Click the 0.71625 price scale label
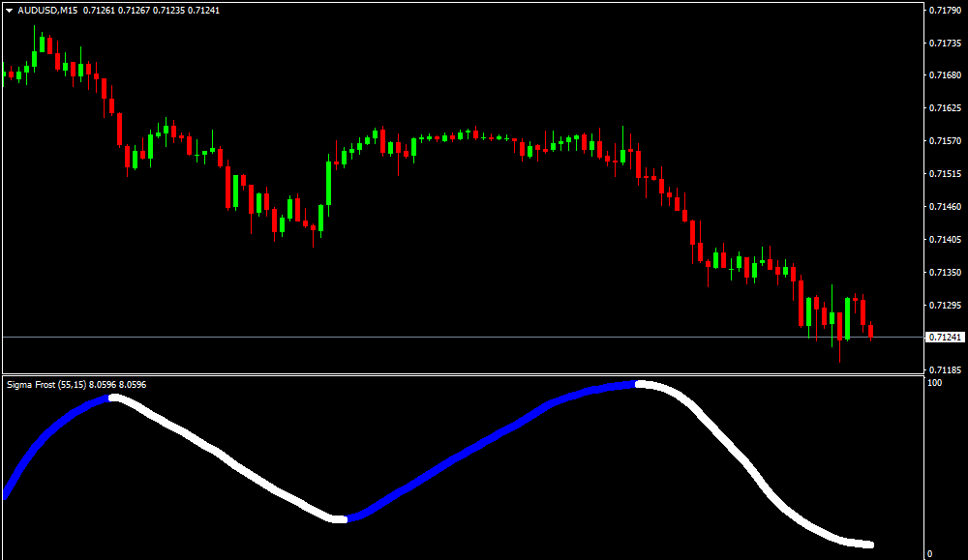968x560 pixels. click(945, 108)
